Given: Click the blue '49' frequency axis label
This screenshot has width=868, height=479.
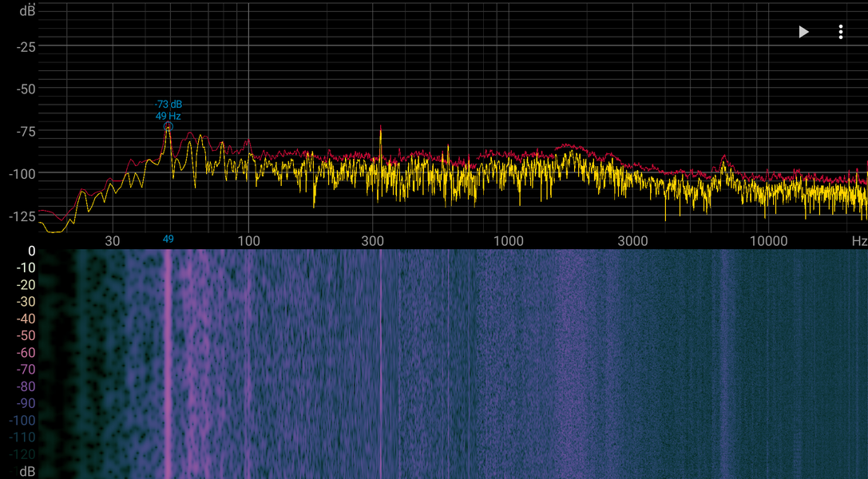Looking at the screenshot, I should 168,239.
